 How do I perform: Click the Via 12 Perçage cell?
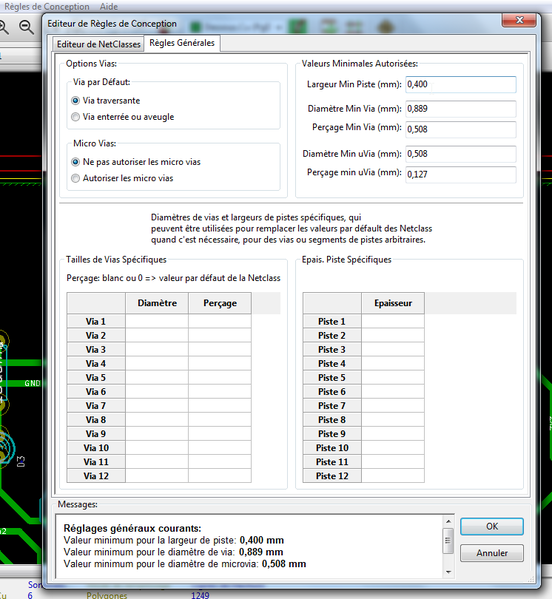point(220,476)
